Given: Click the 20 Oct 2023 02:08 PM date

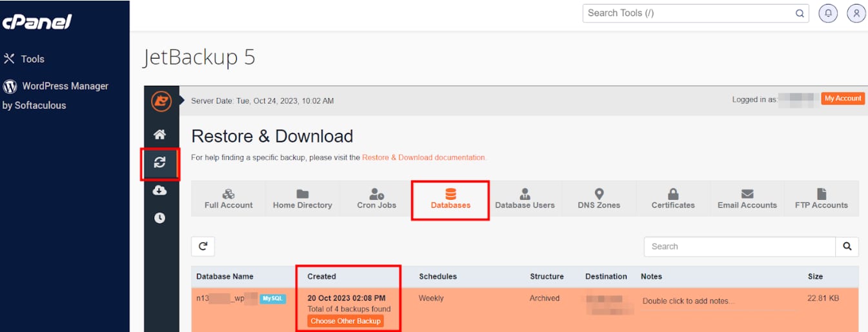Looking at the screenshot, I should (x=346, y=298).
